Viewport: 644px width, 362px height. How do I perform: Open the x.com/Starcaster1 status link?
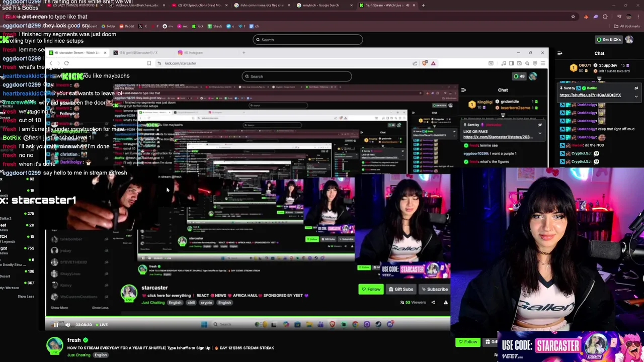pos(498,137)
